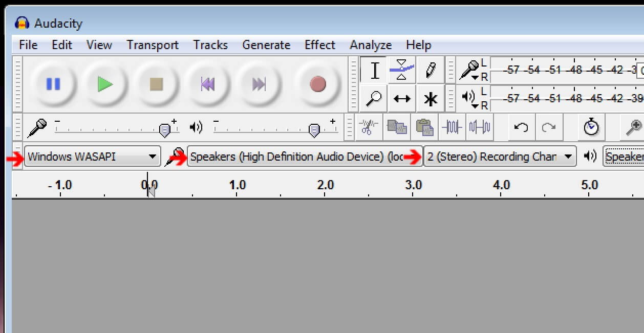Screen dimensions: 644x333
Task: Click the 3.0 mark on the timeline ruler
Action: (414, 185)
